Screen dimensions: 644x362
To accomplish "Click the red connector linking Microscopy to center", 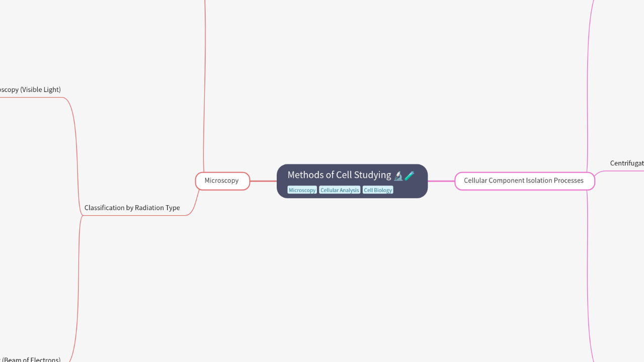I will (264, 180).
